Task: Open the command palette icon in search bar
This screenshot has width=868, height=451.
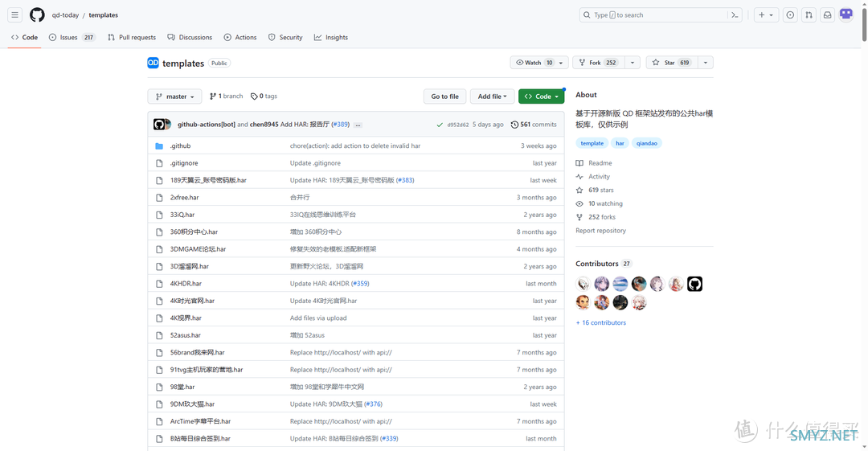Action: click(735, 15)
